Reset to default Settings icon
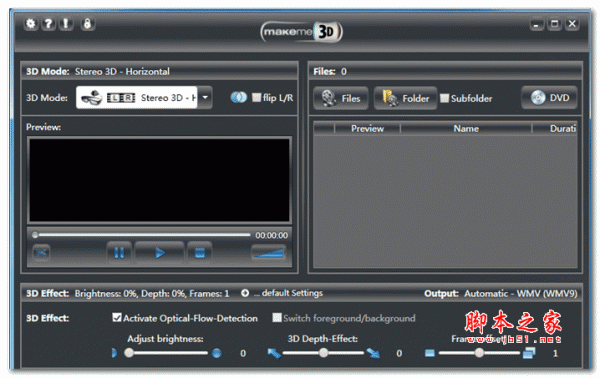Image resolution: width=600 pixels, height=378 pixels. click(x=245, y=293)
